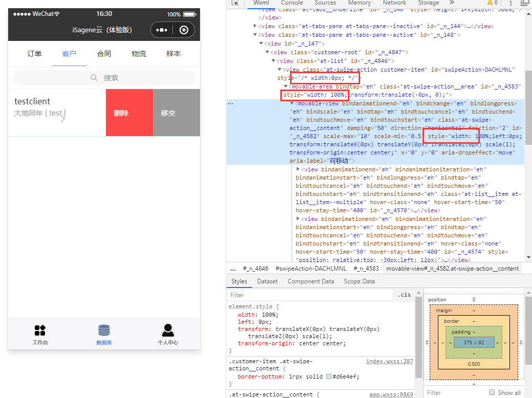This screenshot has height=398, width=532.
Task: Select breadcrumb #swipeAction-DACHLMNL
Action: [311, 269]
